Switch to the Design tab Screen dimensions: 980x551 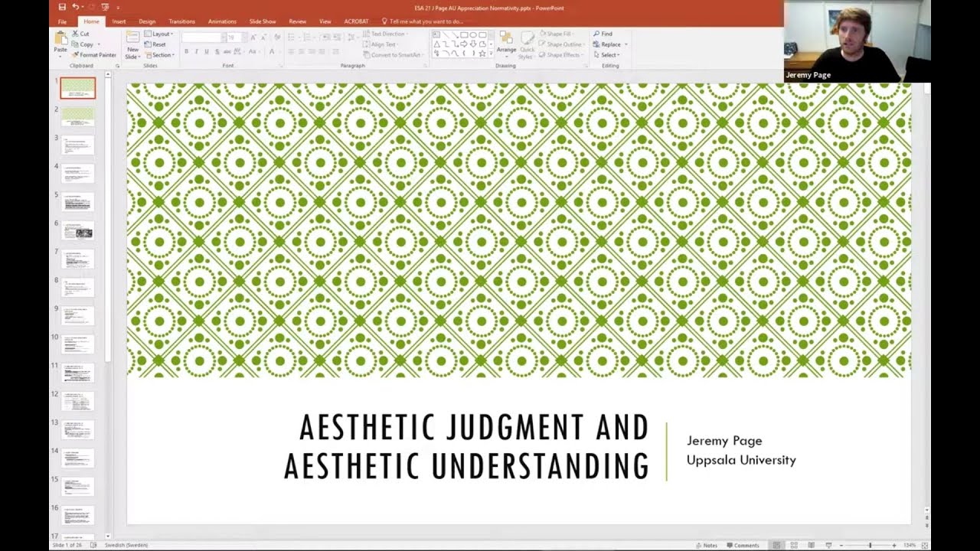[x=147, y=21]
